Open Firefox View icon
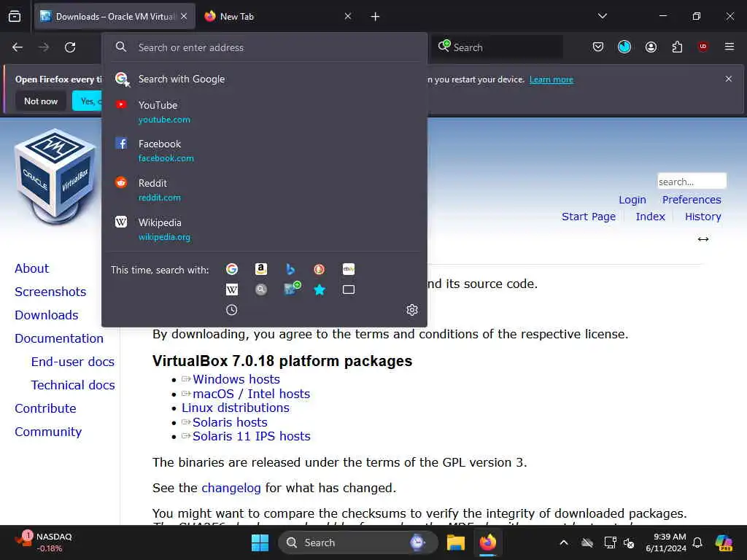This screenshot has height=560, width=747. click(x=15, y=17)
